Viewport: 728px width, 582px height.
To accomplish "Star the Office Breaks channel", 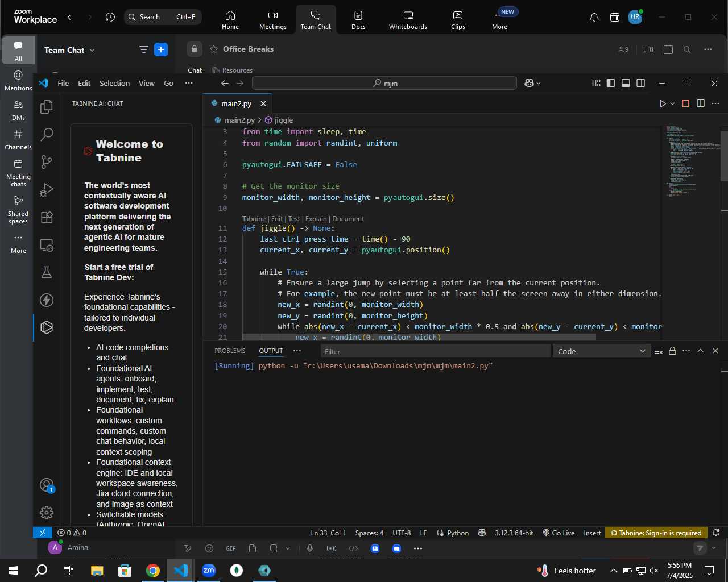I will click(214, 49).
